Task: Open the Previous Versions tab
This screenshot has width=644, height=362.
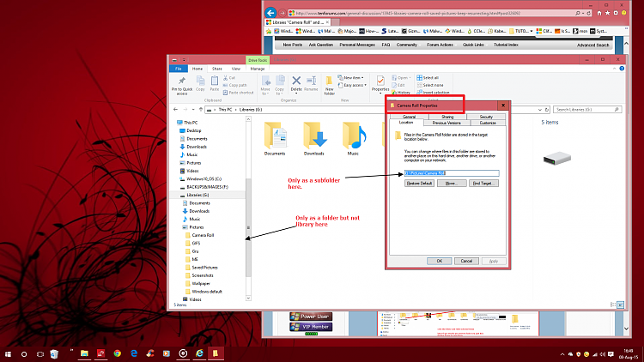Action: (447, 123)
